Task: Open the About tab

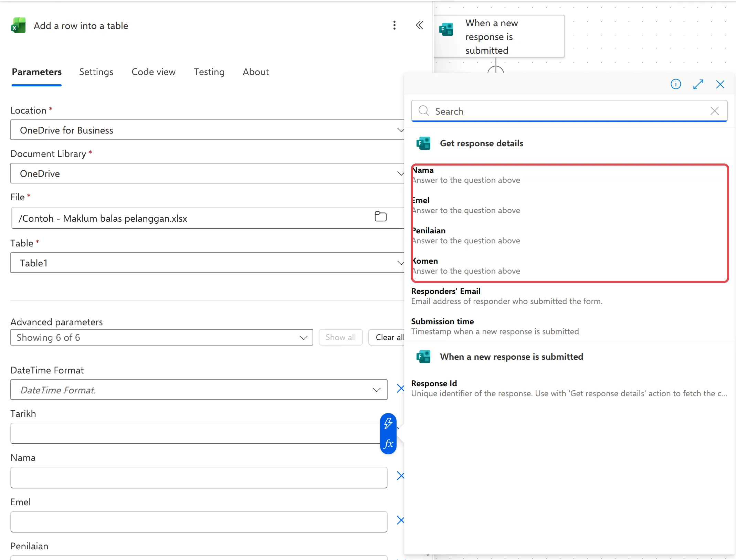Action: (x=256, y=72)
